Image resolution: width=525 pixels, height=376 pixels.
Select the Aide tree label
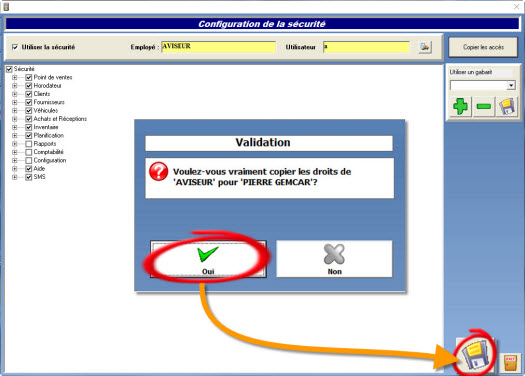tap(39, 169)
